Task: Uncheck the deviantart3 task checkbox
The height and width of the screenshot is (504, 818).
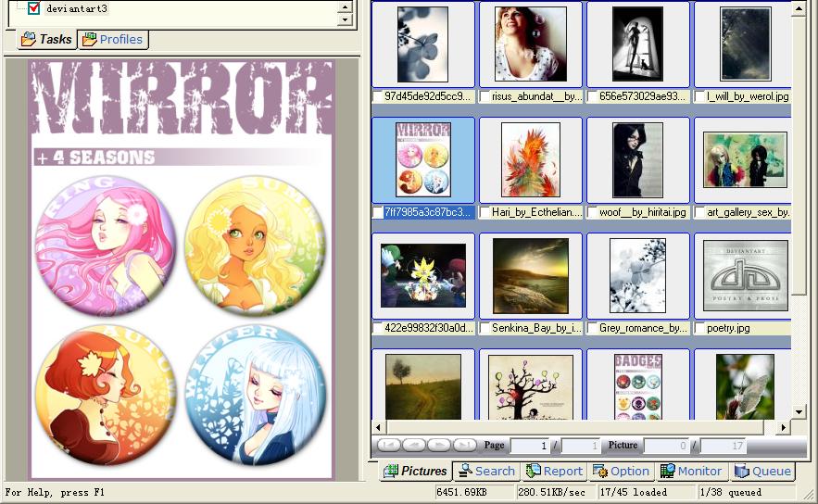Action: pyautogui.click(x=34, y=8)
